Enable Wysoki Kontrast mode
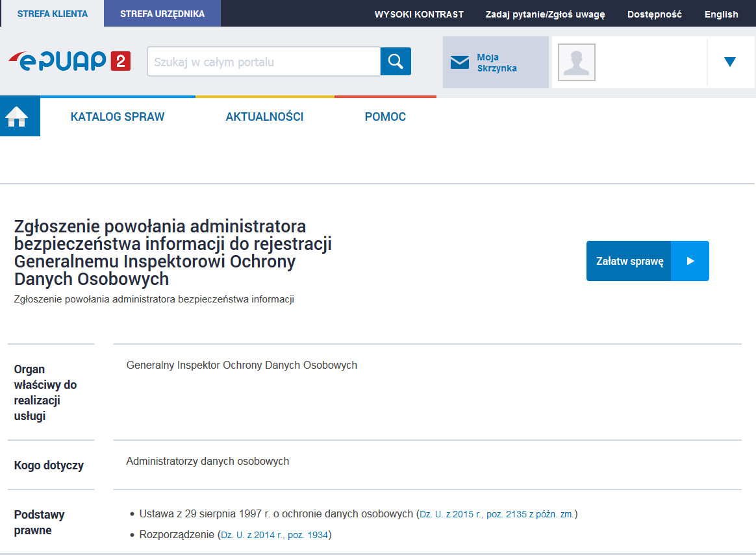The width and height of the screenshot is (756, 555). tap(419, 14)
